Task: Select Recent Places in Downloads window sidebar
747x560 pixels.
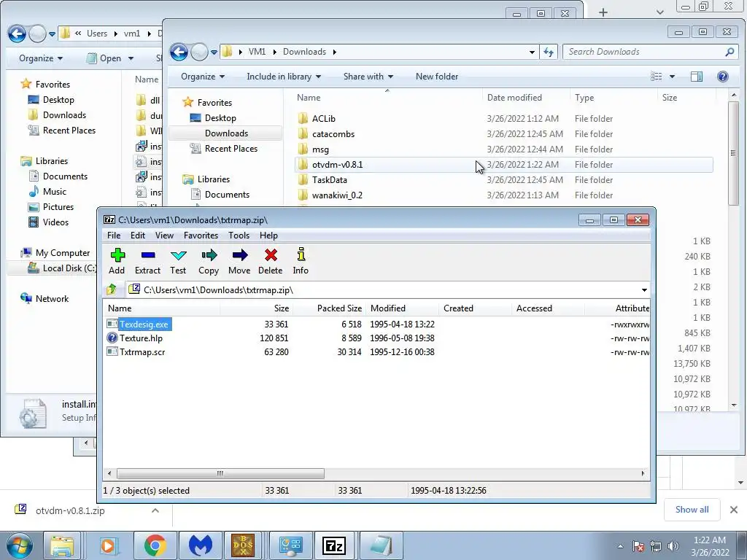Action: [231, 149]
